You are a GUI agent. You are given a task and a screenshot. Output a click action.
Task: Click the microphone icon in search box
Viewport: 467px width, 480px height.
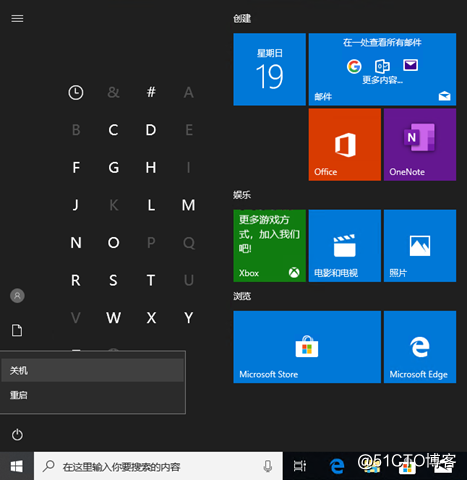[268, 466]
